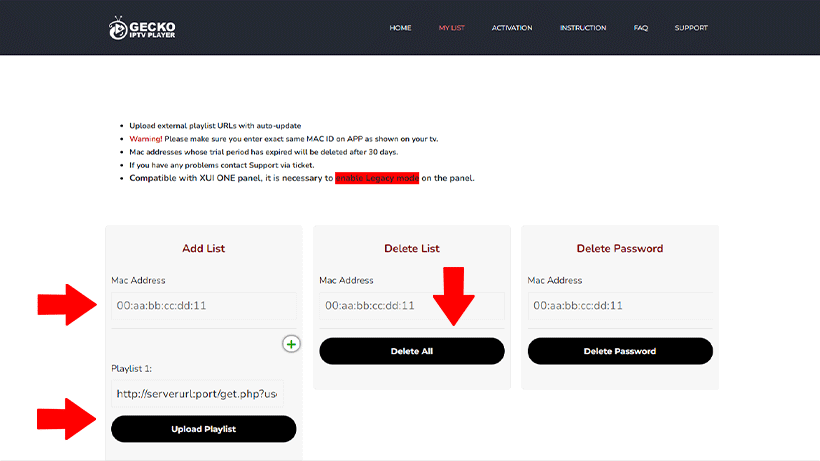Focus the Mac Address field in Add List
This screenshot has width=820, height=461.
click(x=204, y=306)
